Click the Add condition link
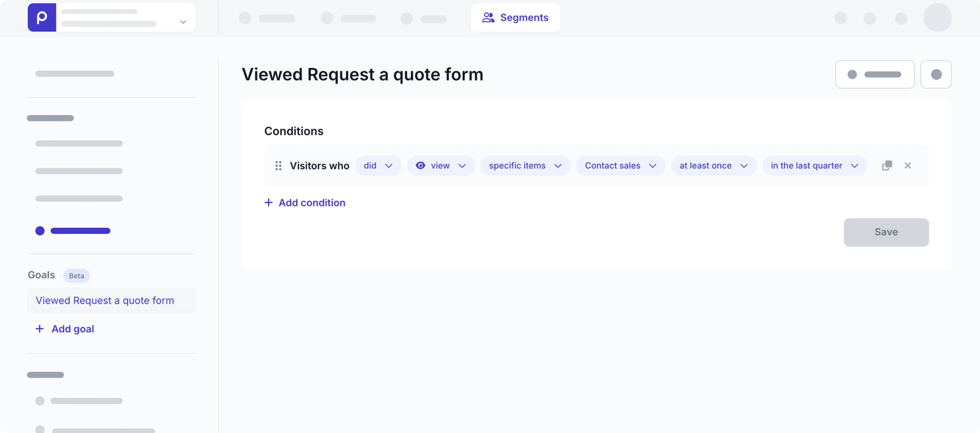Viewport: 980px width, 433px height. pyautogui.click(x=312, y=203)
